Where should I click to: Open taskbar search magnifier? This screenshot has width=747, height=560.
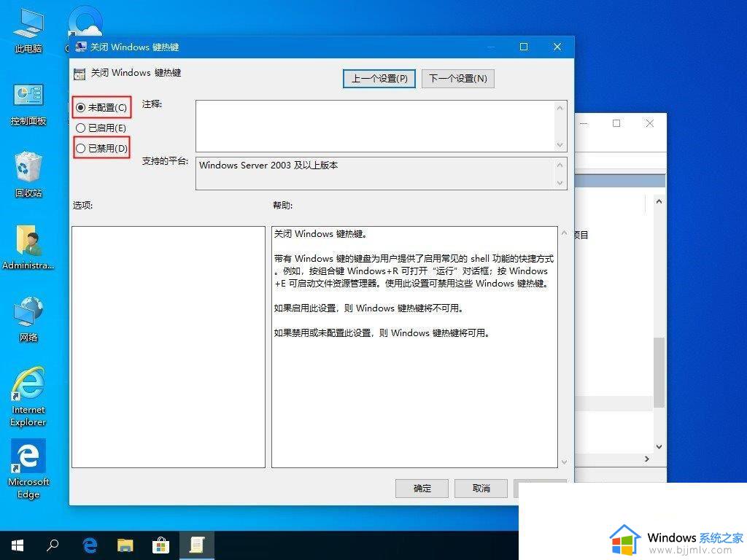coord(53,545)
